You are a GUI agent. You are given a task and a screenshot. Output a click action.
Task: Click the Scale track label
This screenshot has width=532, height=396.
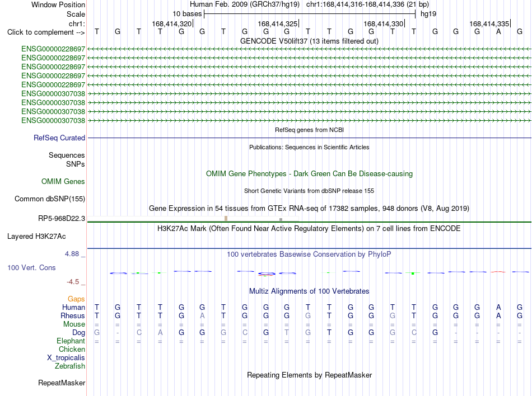[x=76, y=14]
